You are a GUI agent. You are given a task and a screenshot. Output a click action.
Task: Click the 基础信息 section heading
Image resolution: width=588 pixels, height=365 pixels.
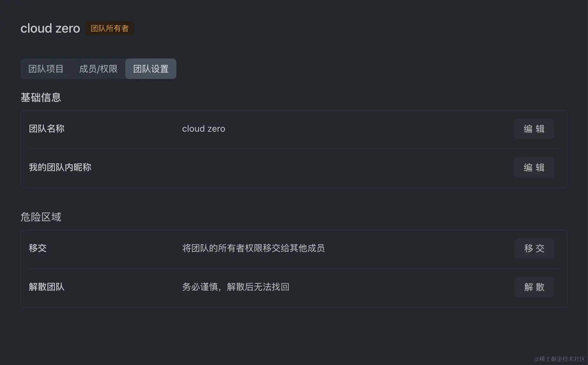coord(41,97)
